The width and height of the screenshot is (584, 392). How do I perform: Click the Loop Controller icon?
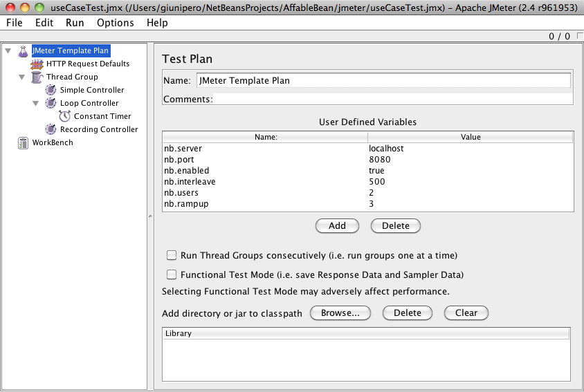click(x=51, y=103)
